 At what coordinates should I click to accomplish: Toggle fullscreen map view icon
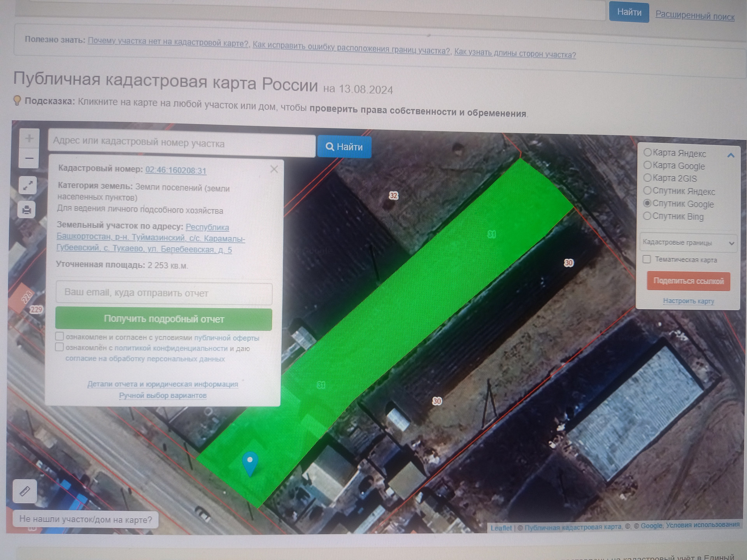click(x=28, y=186)
